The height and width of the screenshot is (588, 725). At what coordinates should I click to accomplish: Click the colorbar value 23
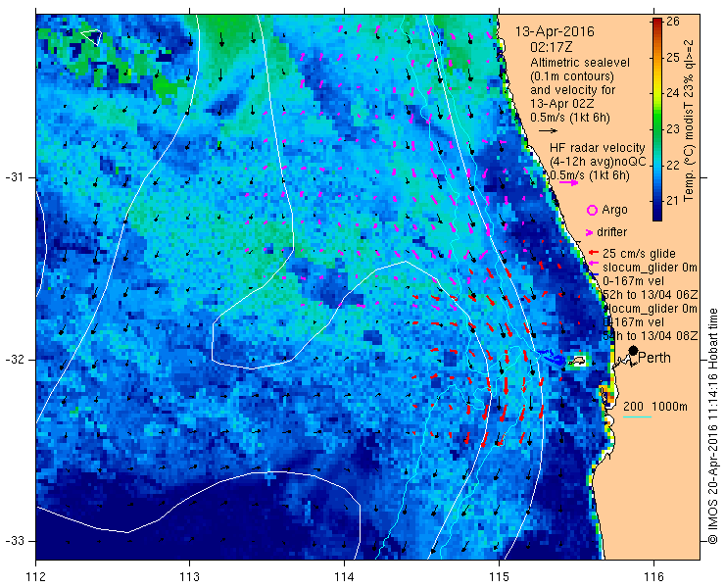pyautogui.click(x=673, y=129)
